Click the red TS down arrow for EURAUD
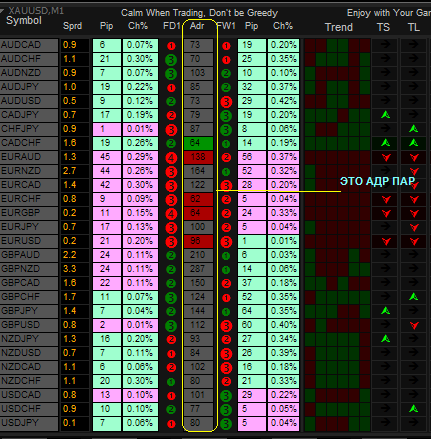 (x=386, y=157)
